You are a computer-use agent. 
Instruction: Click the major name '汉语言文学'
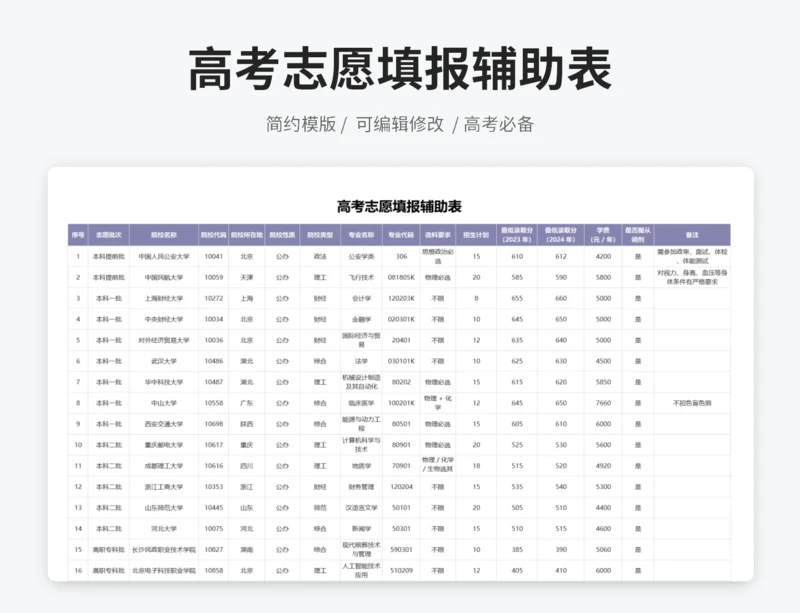(x=361, y=508)
